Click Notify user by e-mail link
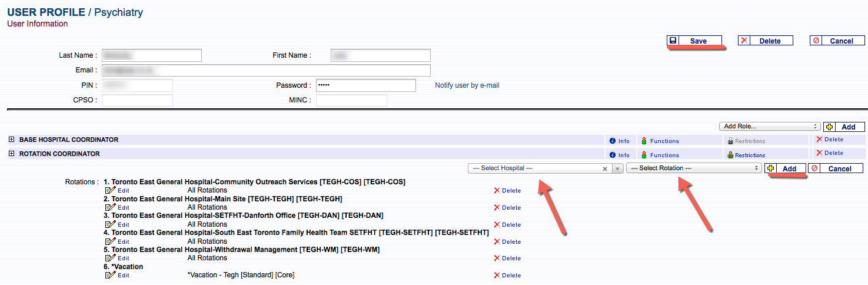Screen dimensions: 868x285 [x=467, y=85]
